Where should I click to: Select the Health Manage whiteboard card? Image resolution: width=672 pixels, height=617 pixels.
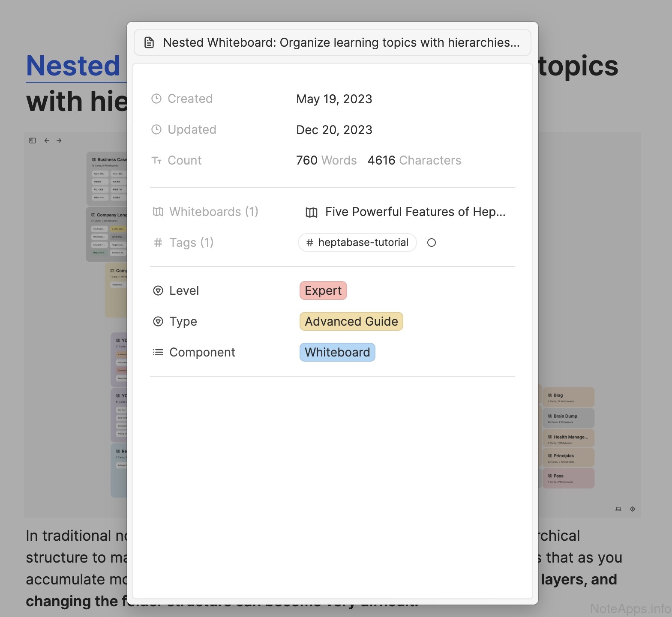(x=568, y=439)
